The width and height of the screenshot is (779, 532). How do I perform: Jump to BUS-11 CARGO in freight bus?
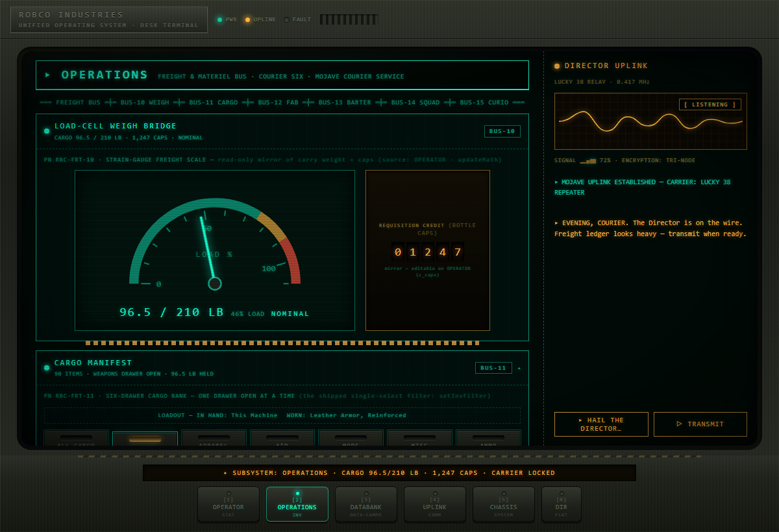tap(214, 103)
